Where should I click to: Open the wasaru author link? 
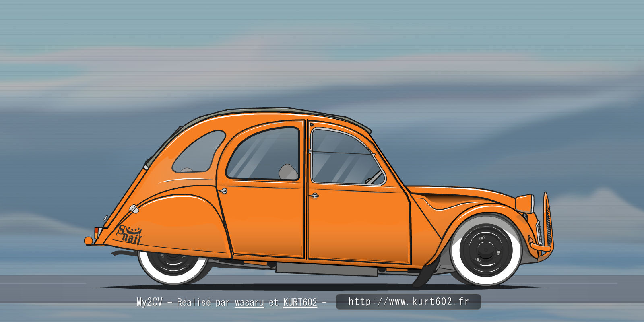point(249,302)
